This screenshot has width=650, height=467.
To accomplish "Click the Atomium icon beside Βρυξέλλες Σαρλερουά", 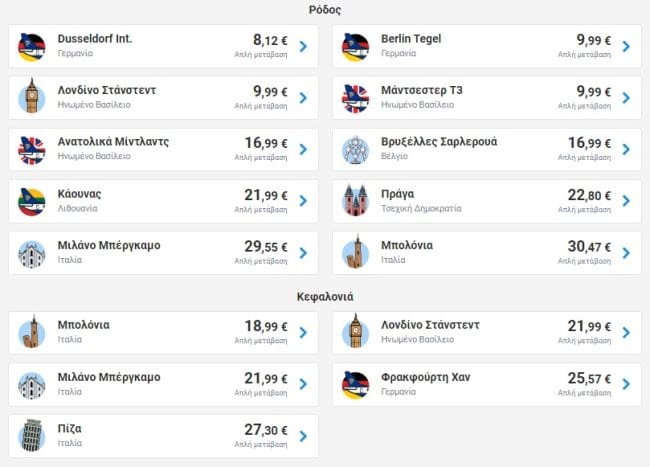I will (x=356, y=149).
